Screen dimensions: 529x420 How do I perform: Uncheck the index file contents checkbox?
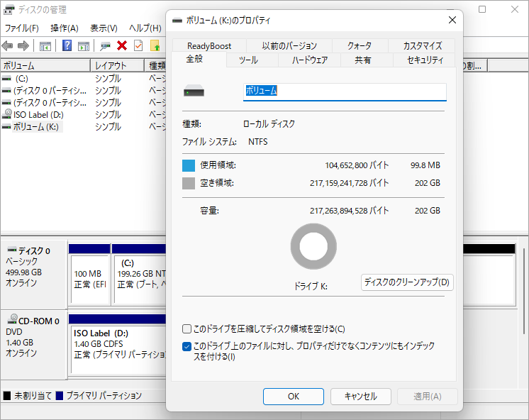pyautogui.click(x=187, y=346)
